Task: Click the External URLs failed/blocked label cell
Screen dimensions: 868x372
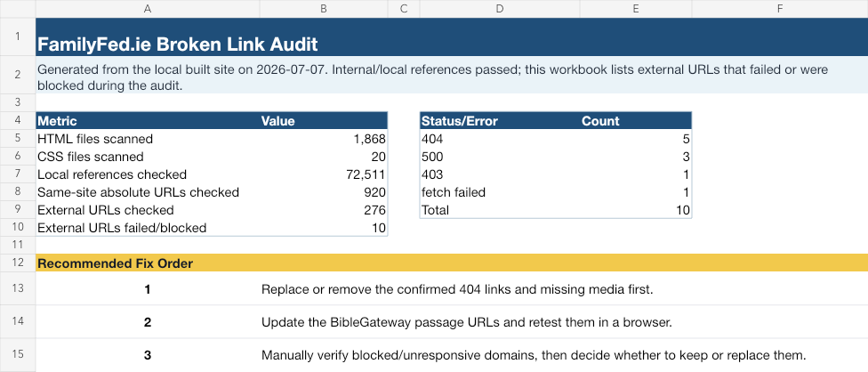Action: (x=148, y=228)
